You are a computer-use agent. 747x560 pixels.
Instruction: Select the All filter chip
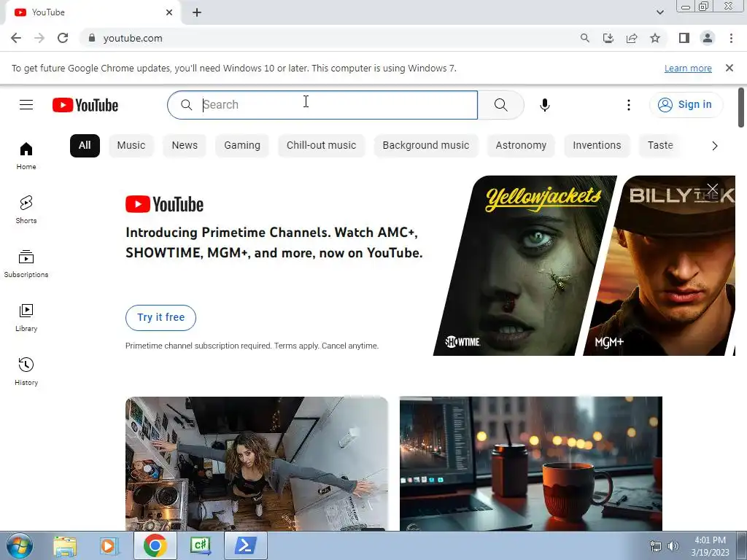85,146
